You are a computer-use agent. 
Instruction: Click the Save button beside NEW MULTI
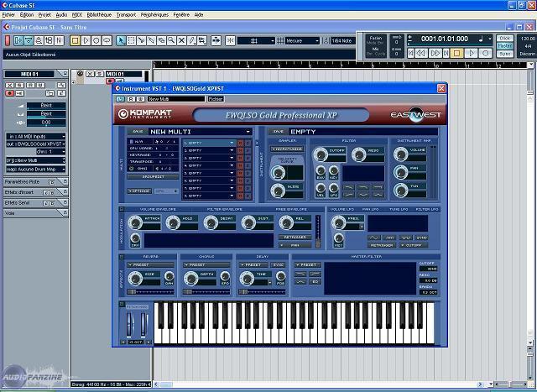(x=138, y=132)
